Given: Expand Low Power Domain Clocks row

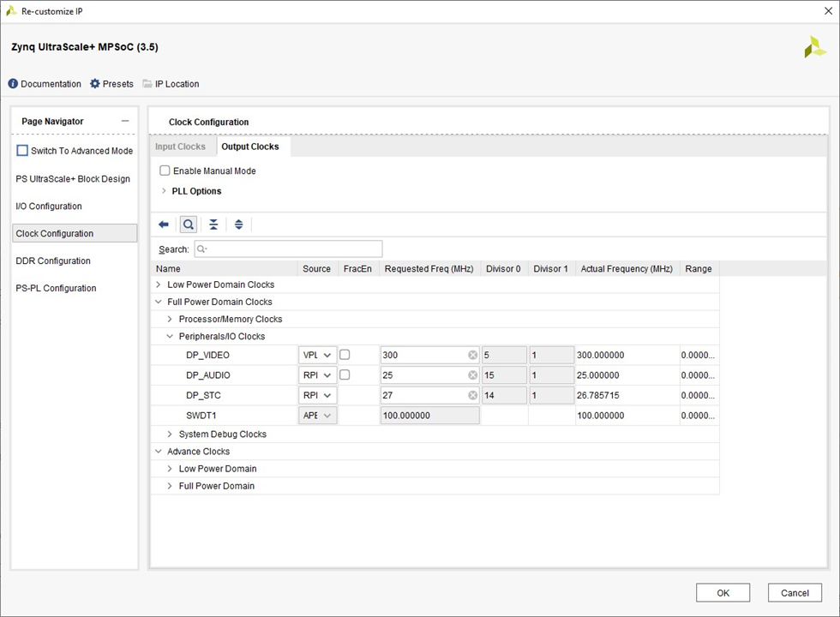Looking at the screenshot, I should point(159,285).
